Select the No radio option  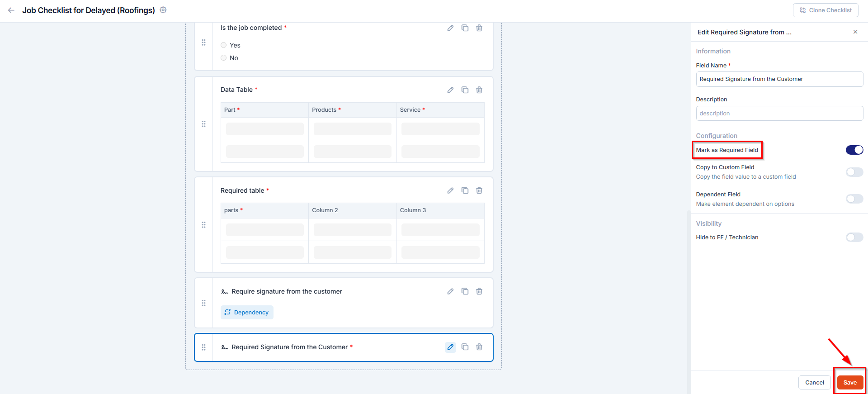223,58
